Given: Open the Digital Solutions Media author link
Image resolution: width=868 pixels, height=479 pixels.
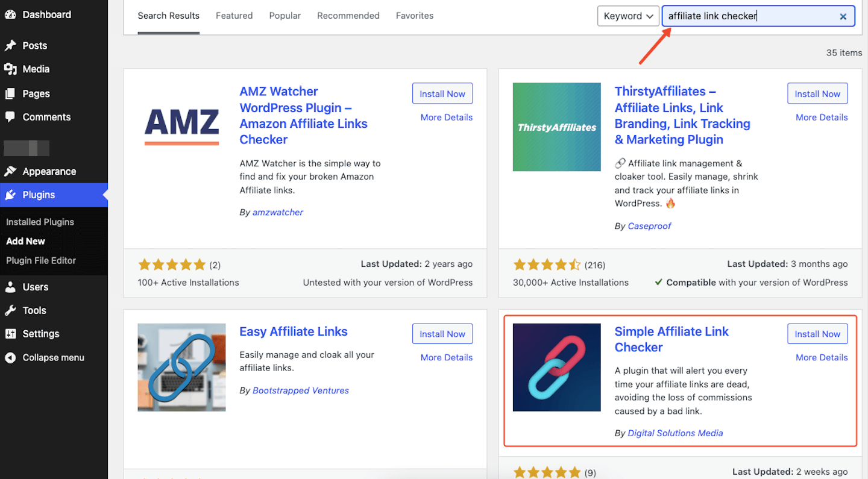Looking at the screenshot, I should click(675, 433).
